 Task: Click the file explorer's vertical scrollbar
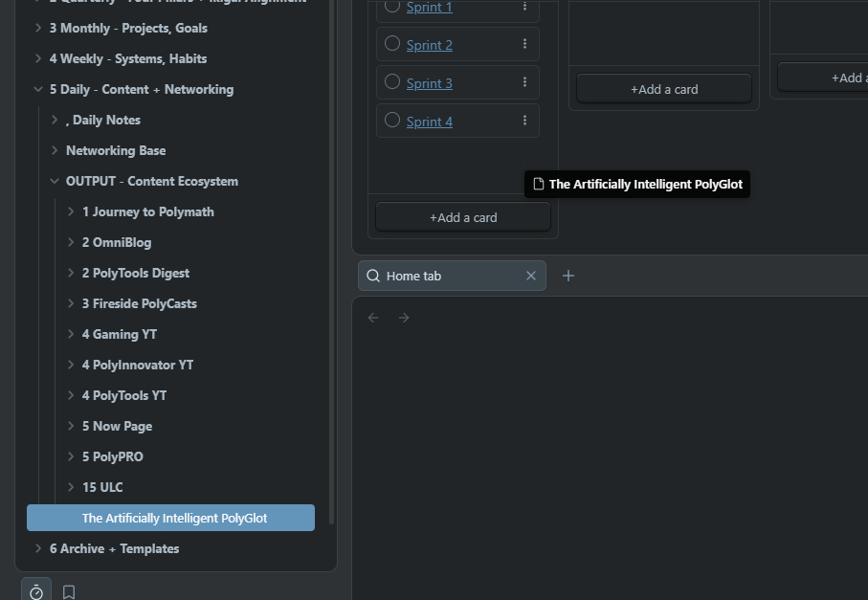[x=331, y=287]
